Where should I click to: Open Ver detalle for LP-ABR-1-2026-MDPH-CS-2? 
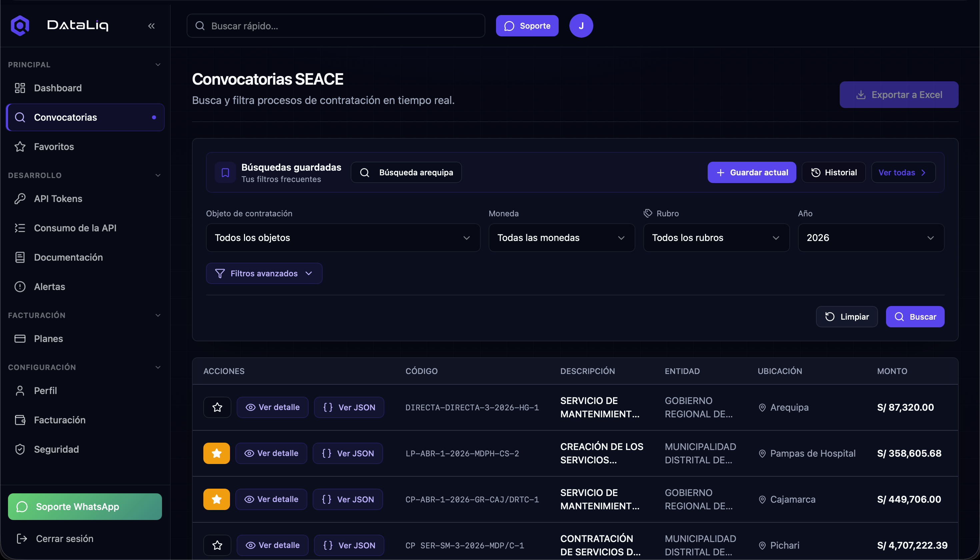point(271,453)
